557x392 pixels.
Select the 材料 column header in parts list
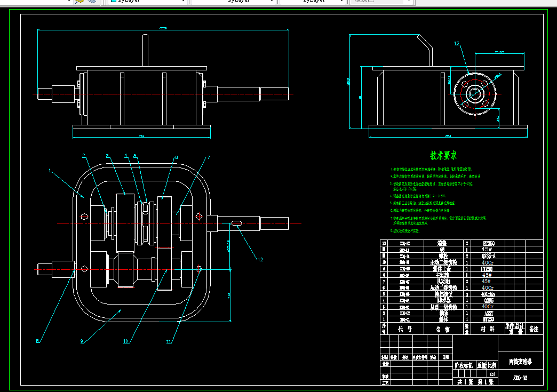[488, 329]
